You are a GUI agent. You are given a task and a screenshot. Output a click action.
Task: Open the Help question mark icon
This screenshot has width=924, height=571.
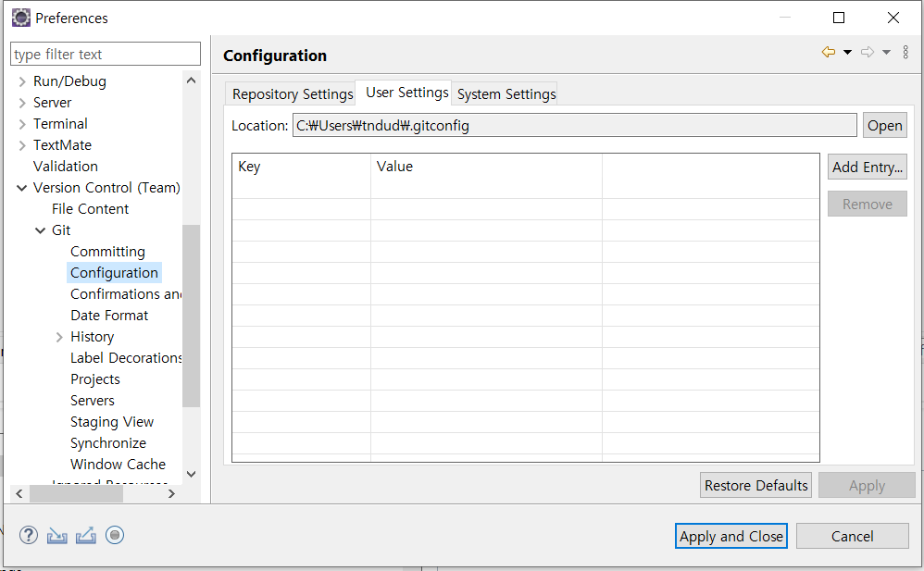pos(29,535)
